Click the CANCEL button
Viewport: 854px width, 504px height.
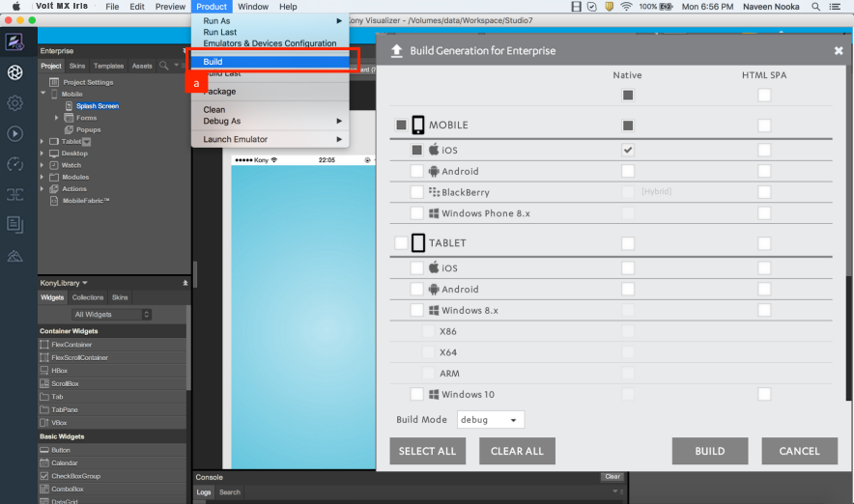coord(799,451)
